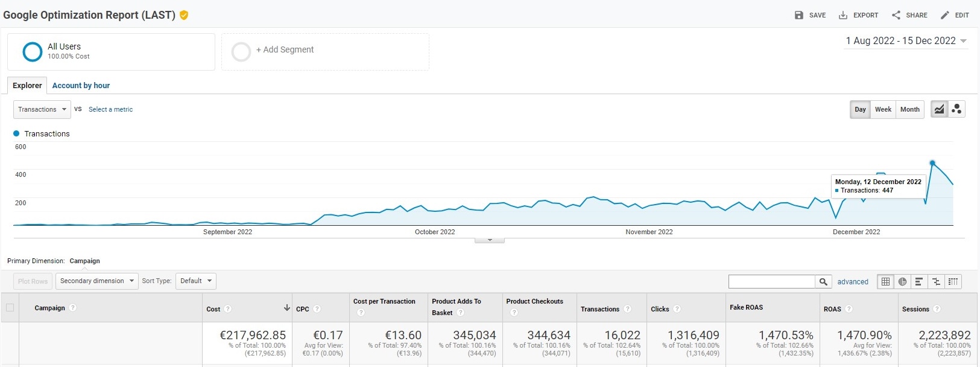Sort by ROAS column header

click(x=832, y=309)
